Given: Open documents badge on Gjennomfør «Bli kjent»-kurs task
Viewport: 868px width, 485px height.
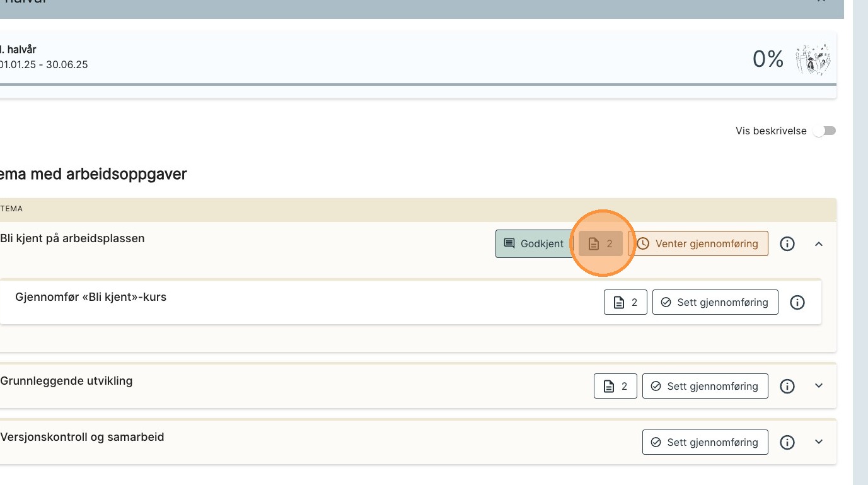Looking at the screenshot, I should [x=625, y=302].
